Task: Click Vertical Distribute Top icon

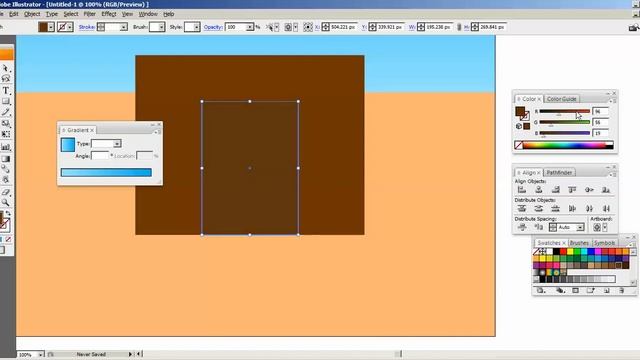Action: coord(522,209)
